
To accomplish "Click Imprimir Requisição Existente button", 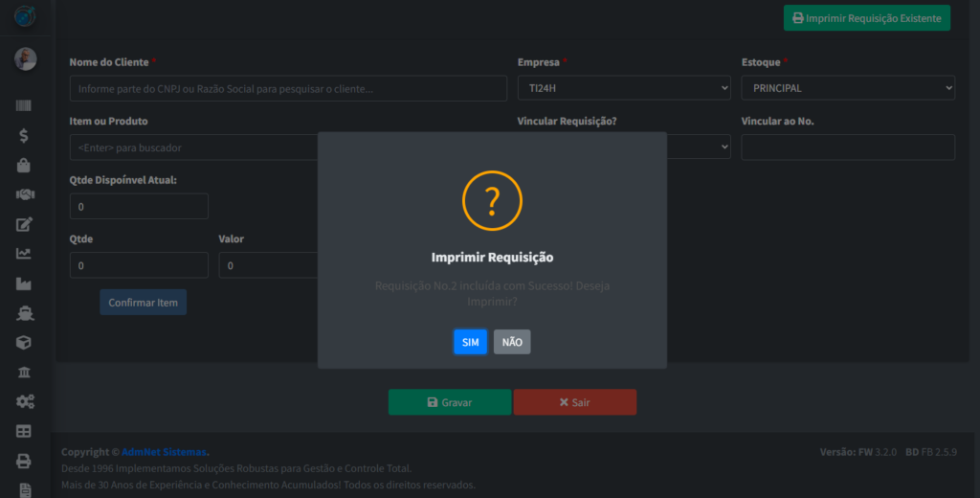I will 866,18.
